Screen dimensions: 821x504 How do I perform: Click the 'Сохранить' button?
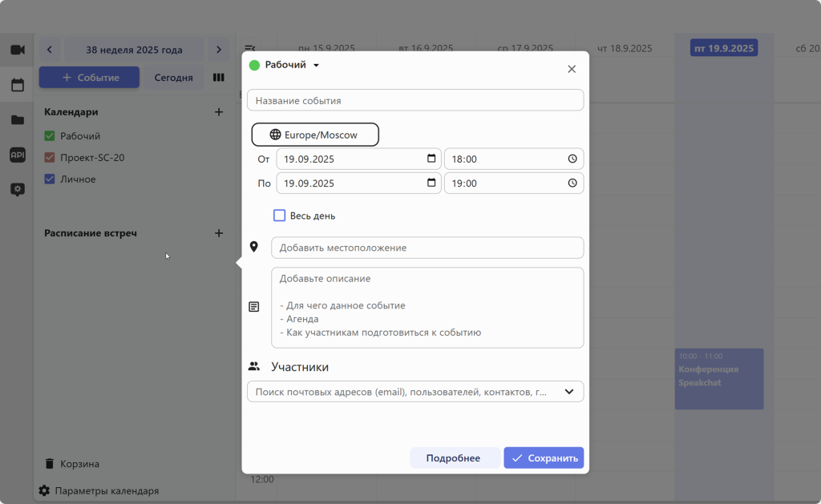tap(544, 458)
